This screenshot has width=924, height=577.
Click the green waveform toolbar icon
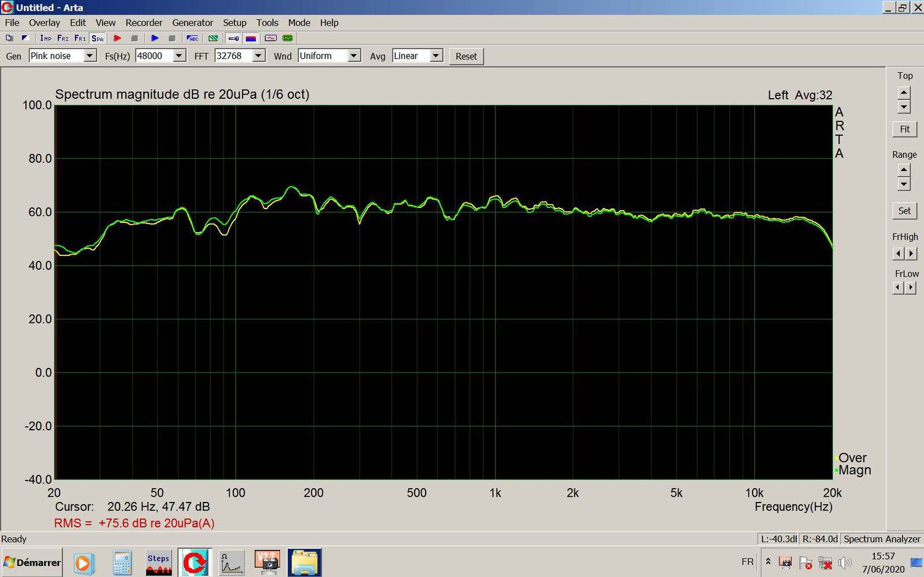click(288, 38)
